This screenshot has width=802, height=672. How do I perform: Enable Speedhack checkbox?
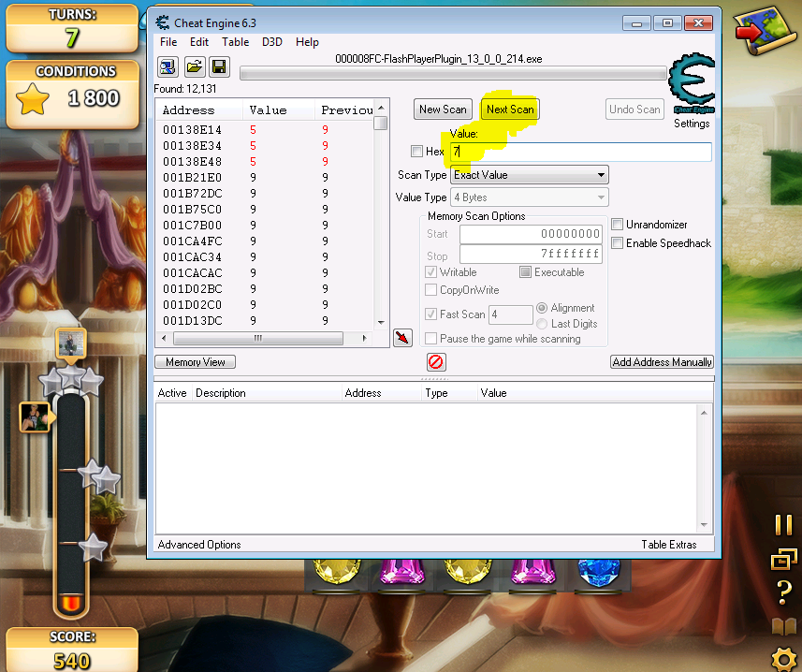tap(618, 243)
